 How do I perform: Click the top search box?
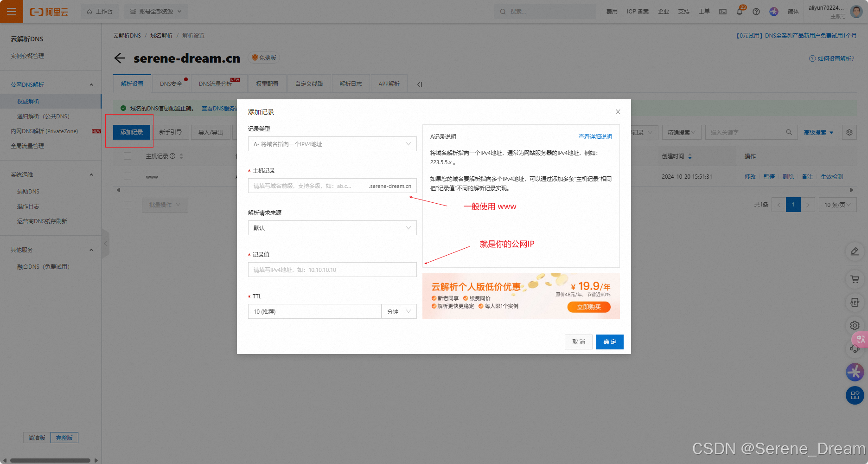[545, 12]
